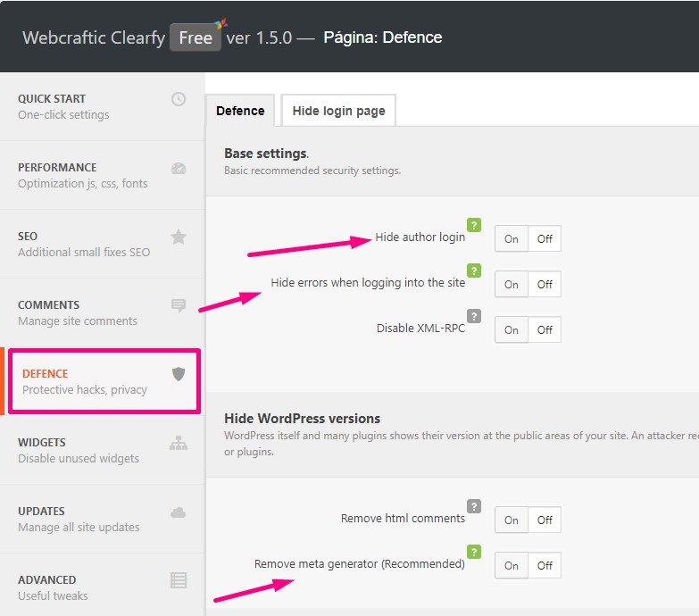Switch to the Hide login page tab

click(x=339, y=111)
